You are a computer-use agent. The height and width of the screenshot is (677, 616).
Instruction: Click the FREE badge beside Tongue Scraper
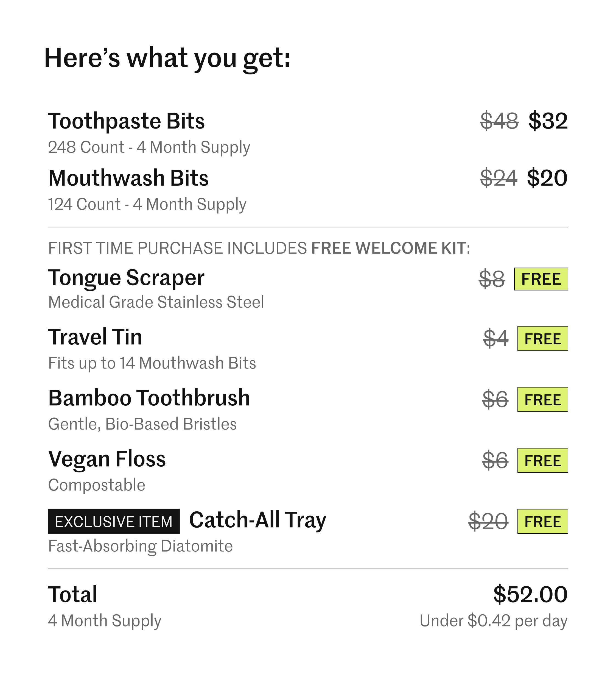(x=541, y=279)
